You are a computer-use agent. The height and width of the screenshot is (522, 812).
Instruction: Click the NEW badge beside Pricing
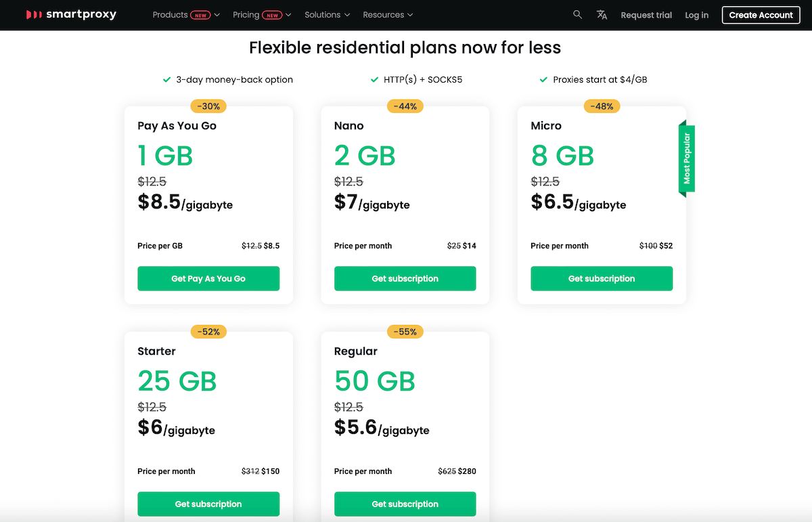pyautogui.click(x=272, y=15)
